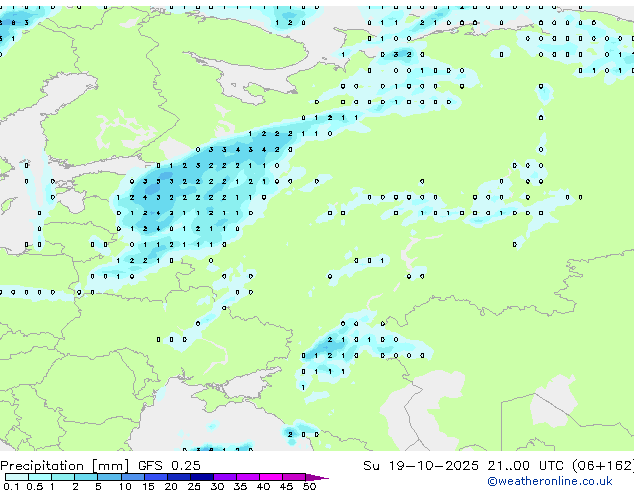This screenshot has height=490, width=634.
Task: Pick the 15–20 mm legend swatch
Action: point(155,477)
